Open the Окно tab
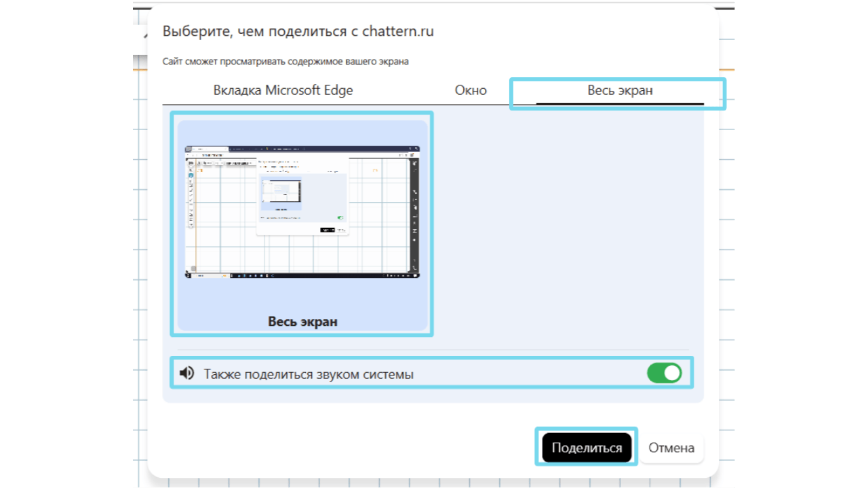The image size is (868, 488). click(471, 90)
